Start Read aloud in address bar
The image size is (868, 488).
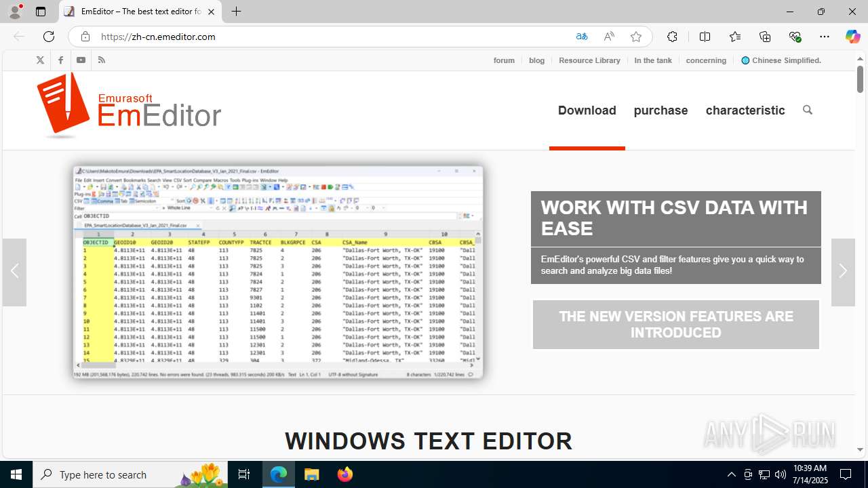[609, 37]
